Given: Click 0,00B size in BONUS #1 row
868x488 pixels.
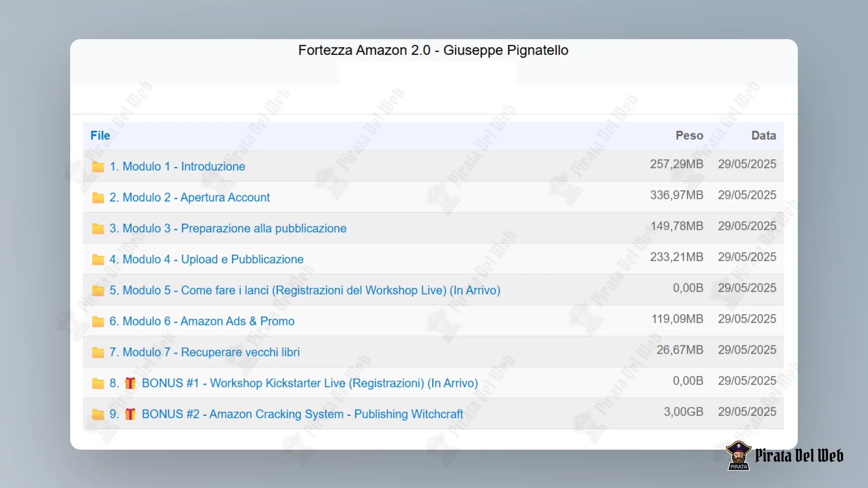Looking at the screenshot, I should (x=688, y=381).
